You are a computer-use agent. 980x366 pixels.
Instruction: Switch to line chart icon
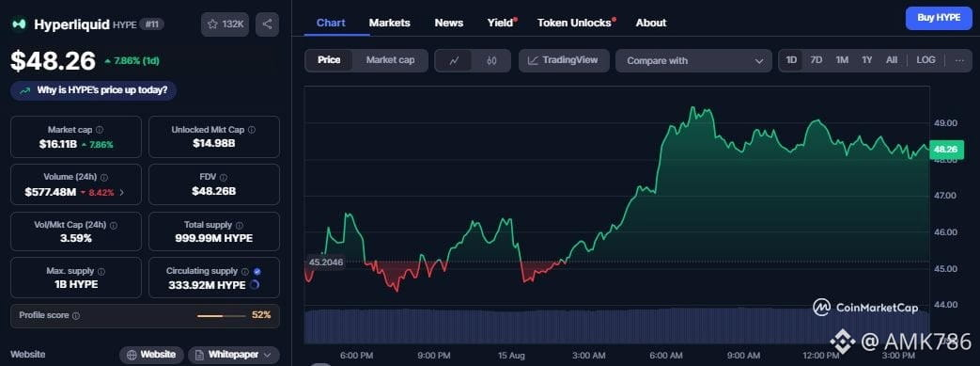click(x=455, y=61)
